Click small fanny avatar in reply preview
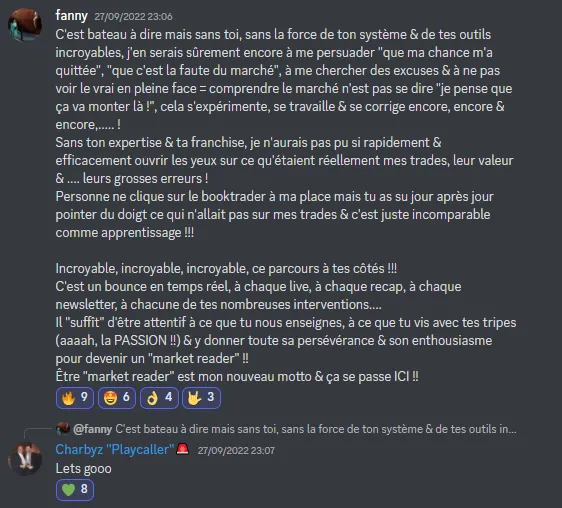The image size is (562, 508). pyautogui.click(x=63, y=429)
